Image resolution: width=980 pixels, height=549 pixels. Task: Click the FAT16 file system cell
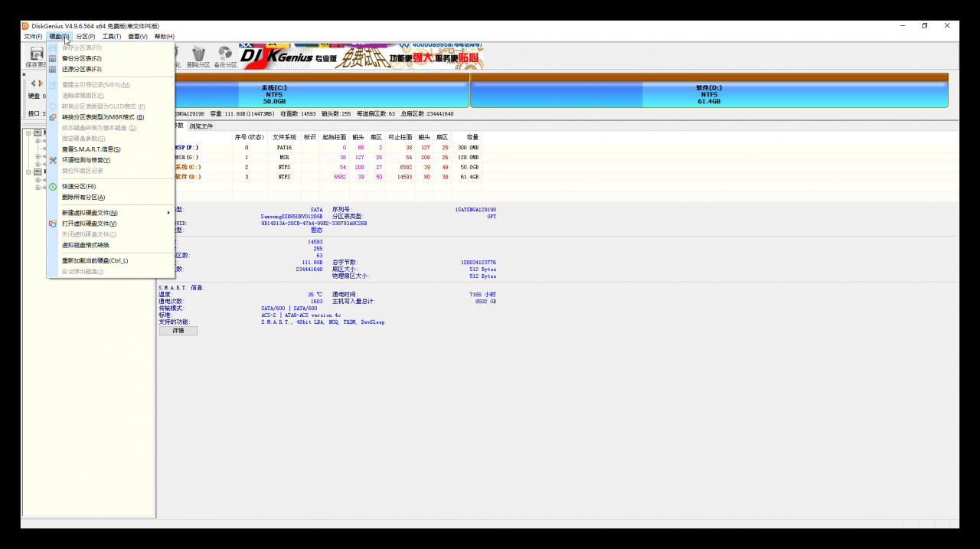click(284, 147)
